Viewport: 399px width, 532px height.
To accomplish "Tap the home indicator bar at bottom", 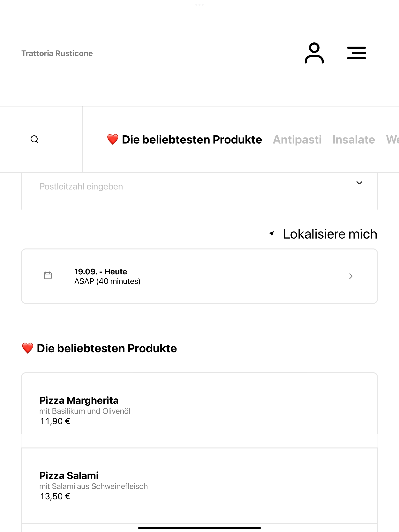I will coord(199,528).
